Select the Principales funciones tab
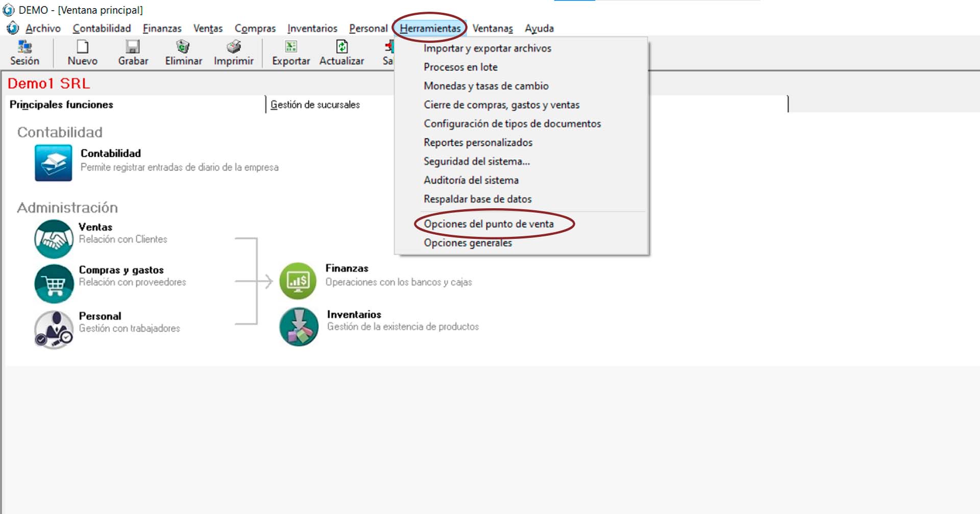This screenshot has width=980, height=514. (61, 105)
